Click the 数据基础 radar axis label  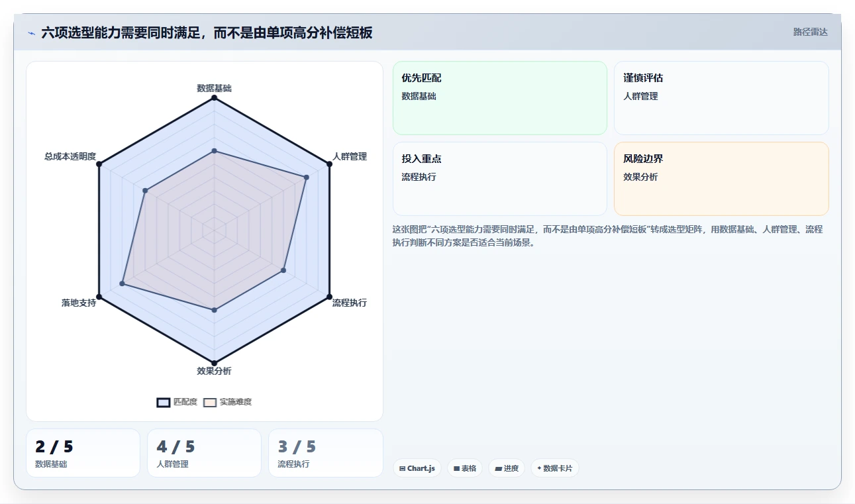[214, 87]
